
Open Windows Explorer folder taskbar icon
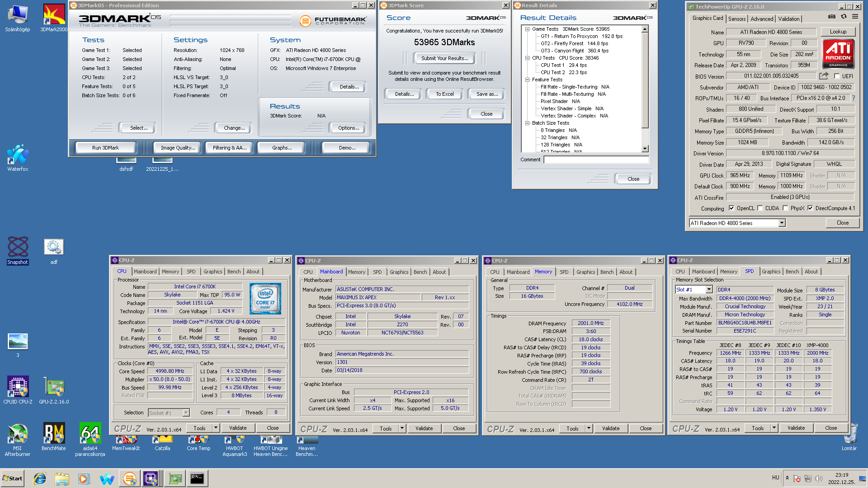62,478
